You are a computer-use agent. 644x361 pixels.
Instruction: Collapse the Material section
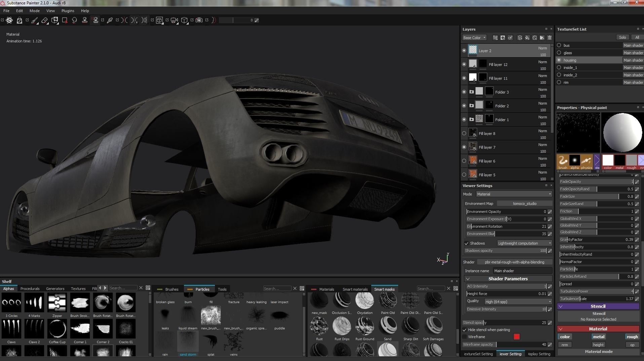561,329
